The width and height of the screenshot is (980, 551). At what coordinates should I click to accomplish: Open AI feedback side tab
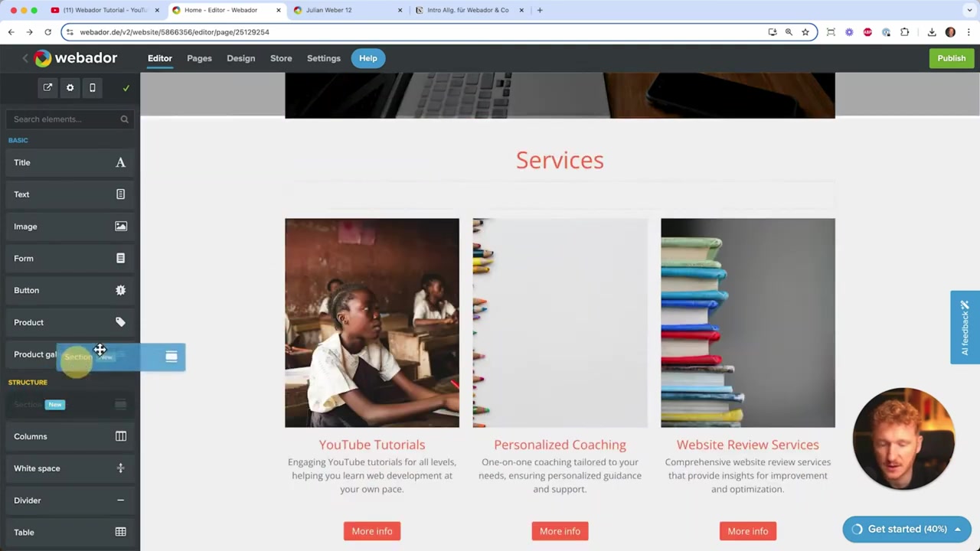(965, 328)
